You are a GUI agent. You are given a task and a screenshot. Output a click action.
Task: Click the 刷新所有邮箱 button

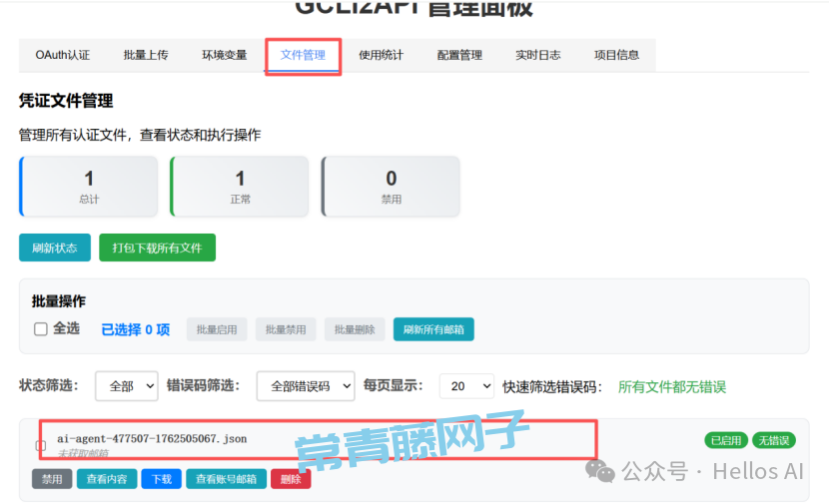(x=433, y=329)
